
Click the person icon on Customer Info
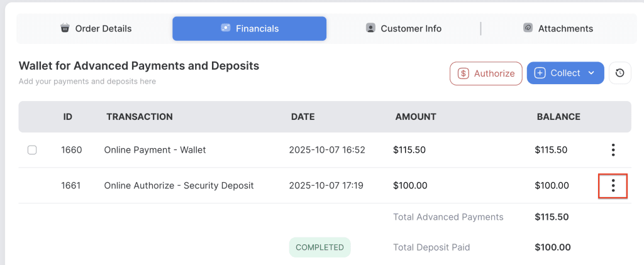click(370, 28)
